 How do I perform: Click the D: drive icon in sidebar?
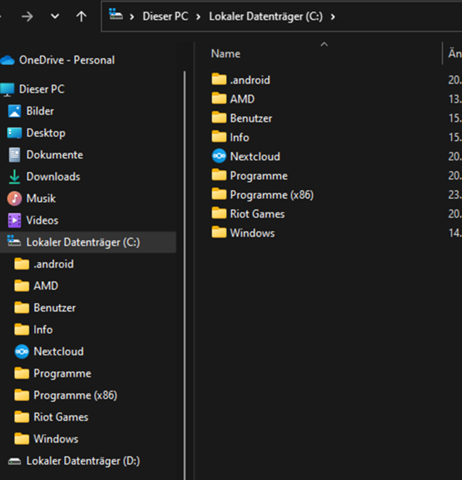(14, 461)
